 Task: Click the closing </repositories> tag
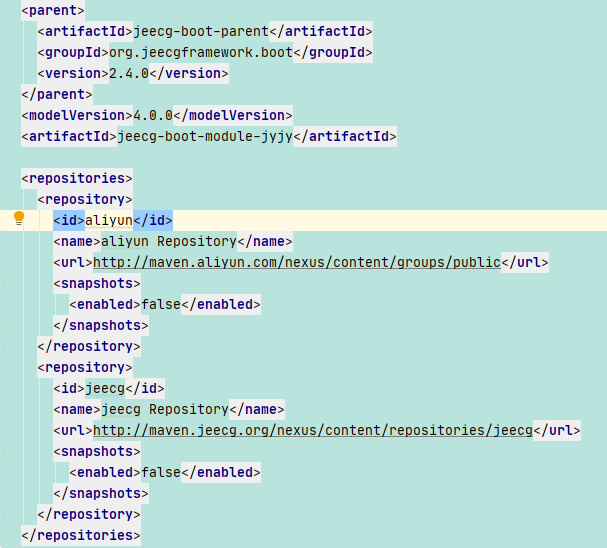coord(81,535)
